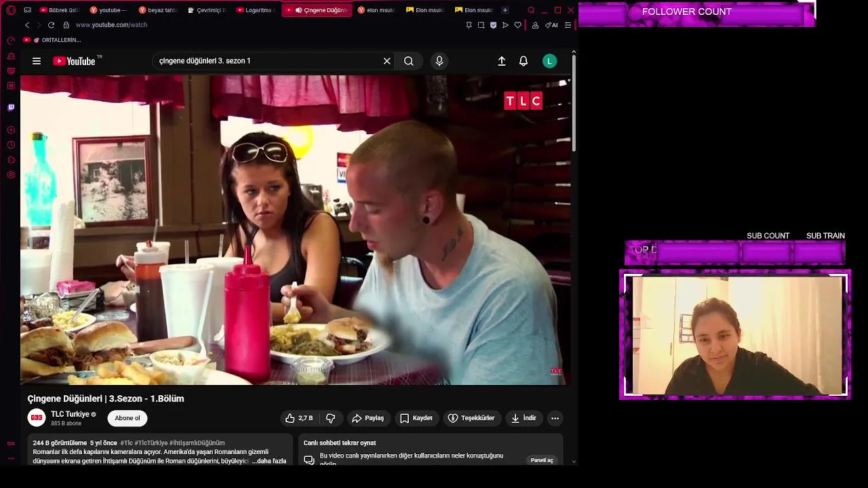Screen dimensions: 868x488
Task: Share the video with Paylaş
Action: click(x=368, y=418)
